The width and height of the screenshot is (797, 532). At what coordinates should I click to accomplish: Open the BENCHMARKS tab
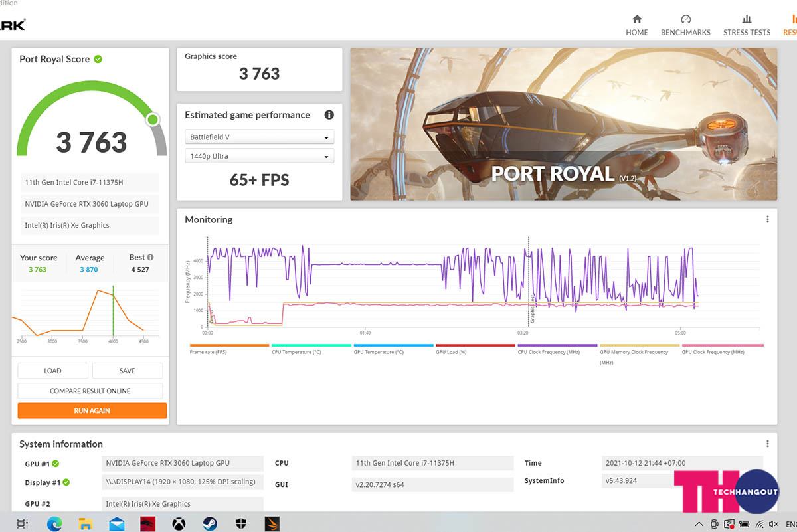(685, 25)
